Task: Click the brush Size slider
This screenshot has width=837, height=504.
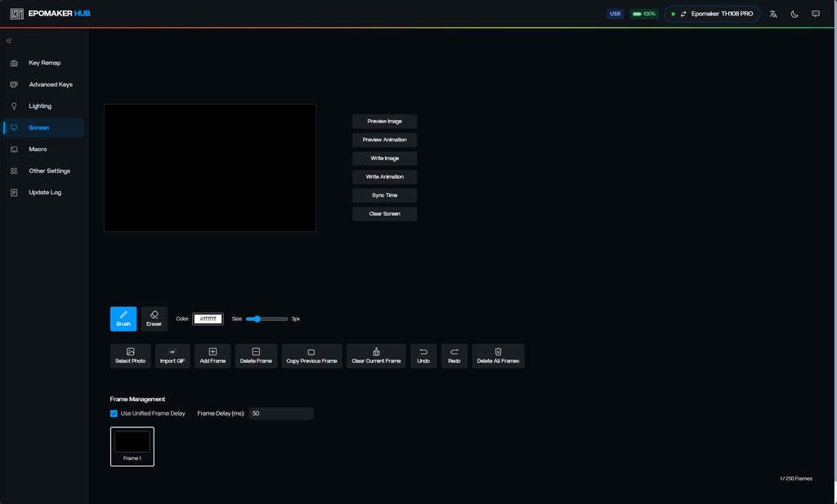Action: [x=266, y=319]
